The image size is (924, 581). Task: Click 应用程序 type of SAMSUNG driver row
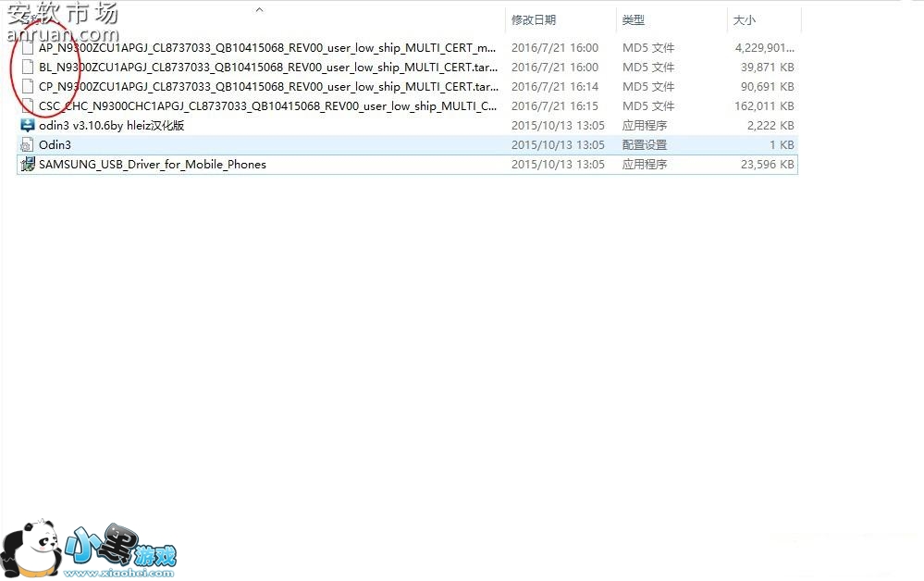point(645,165)
